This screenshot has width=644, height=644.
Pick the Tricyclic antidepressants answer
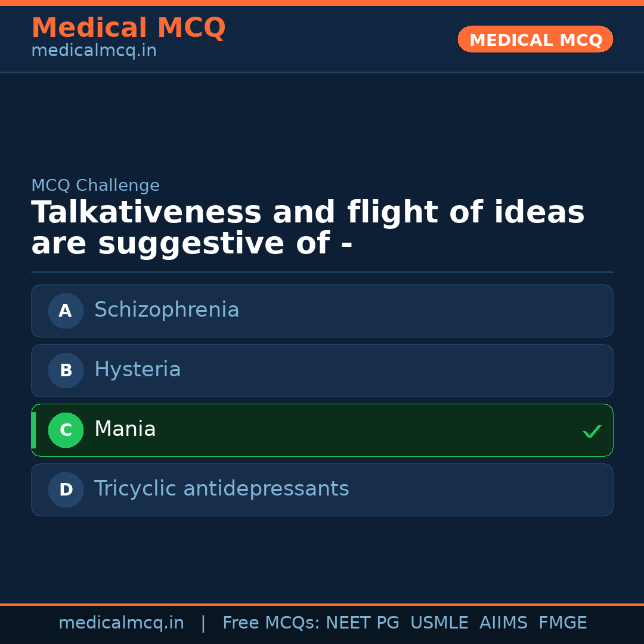coord(221,489)
